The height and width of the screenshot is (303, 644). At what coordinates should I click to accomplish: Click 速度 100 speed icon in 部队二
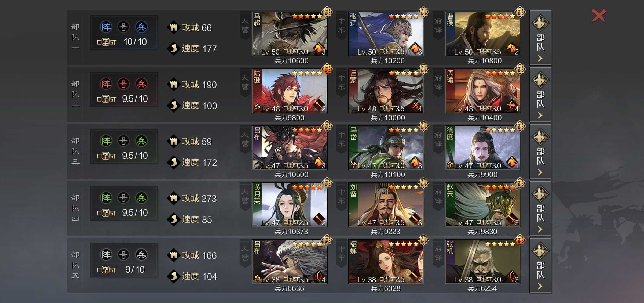(174, 105)
